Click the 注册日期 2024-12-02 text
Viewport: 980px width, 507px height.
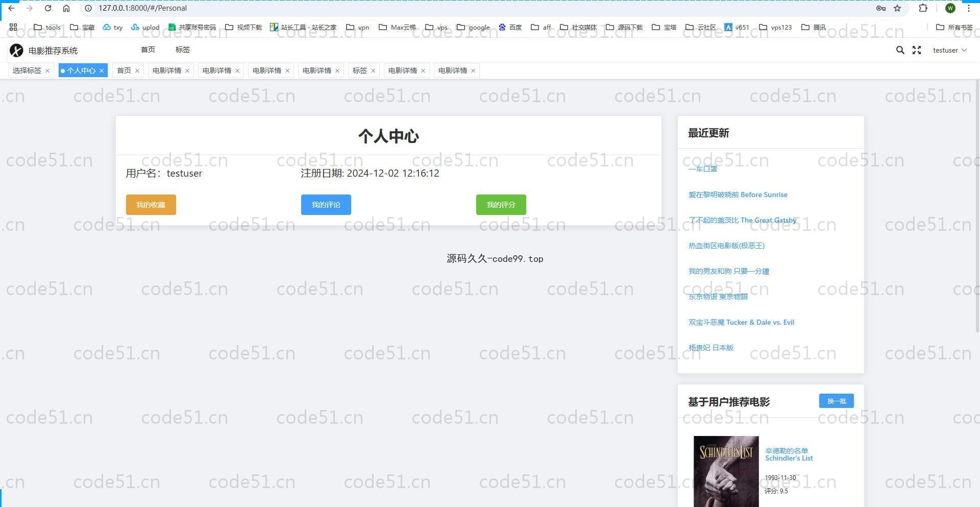click(x=370, y=173)
